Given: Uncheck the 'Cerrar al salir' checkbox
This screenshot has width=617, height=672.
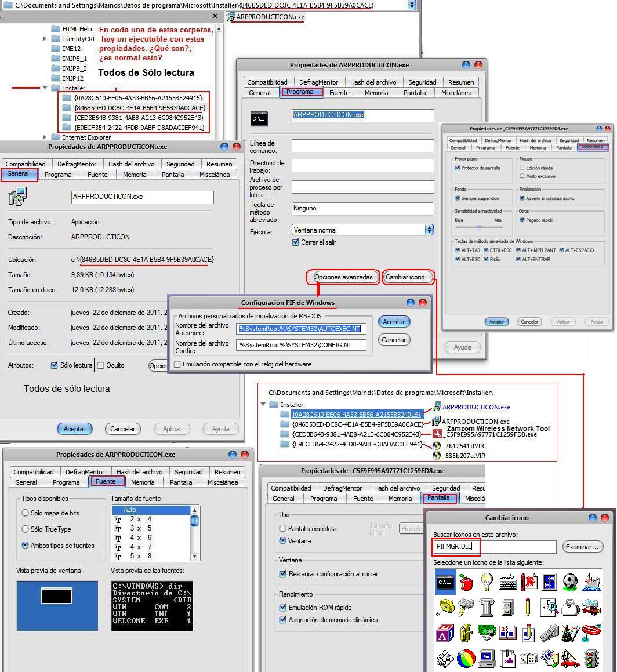Looking at the screenshot, I should 296,242.
